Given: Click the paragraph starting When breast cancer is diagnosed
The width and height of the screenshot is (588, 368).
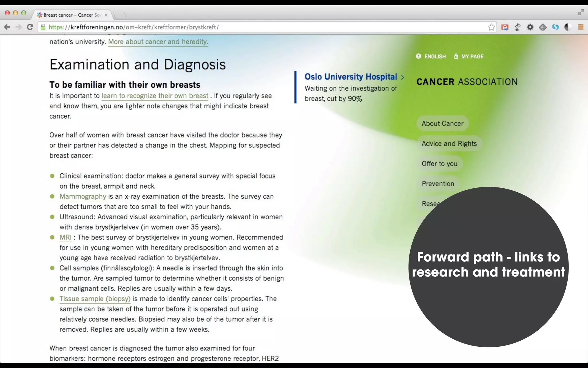Looking at the screenshot, I should click(x=164, y=353).
